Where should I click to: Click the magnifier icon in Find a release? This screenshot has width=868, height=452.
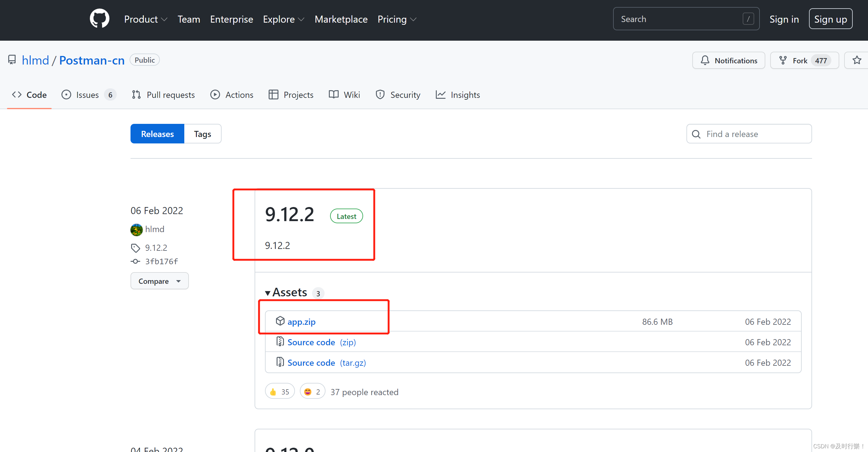pyautogui.click(x=696, y=134)
